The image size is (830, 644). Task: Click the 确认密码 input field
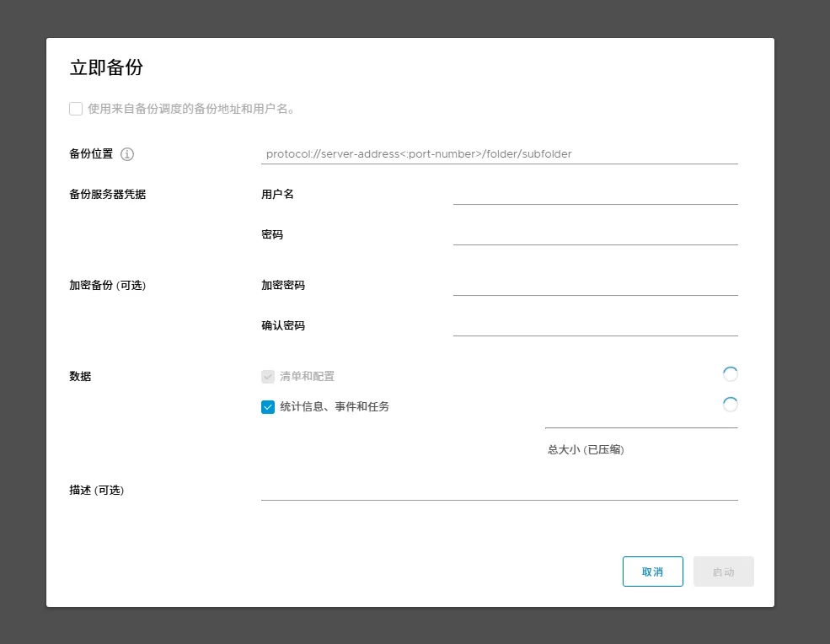pyautogui.click(x=596, y=325)
